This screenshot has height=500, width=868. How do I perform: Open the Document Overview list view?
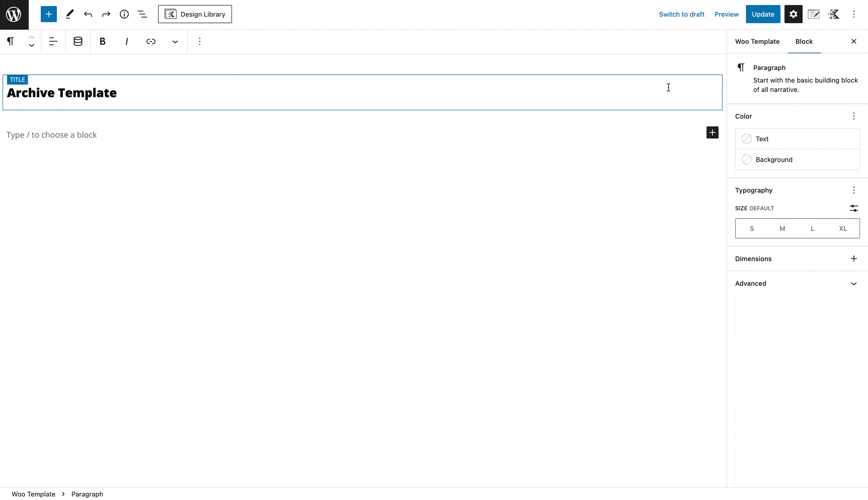coord(142,14)
